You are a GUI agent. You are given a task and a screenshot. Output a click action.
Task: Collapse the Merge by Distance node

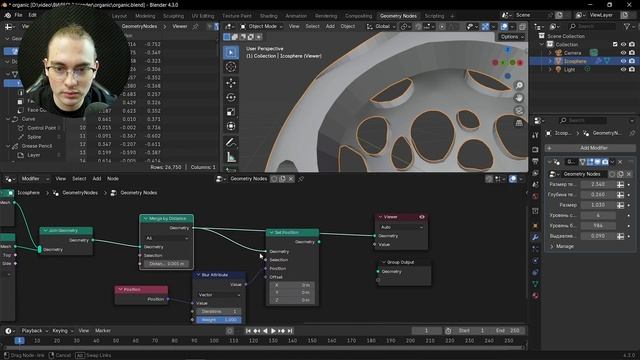click(x=145, y=219)
